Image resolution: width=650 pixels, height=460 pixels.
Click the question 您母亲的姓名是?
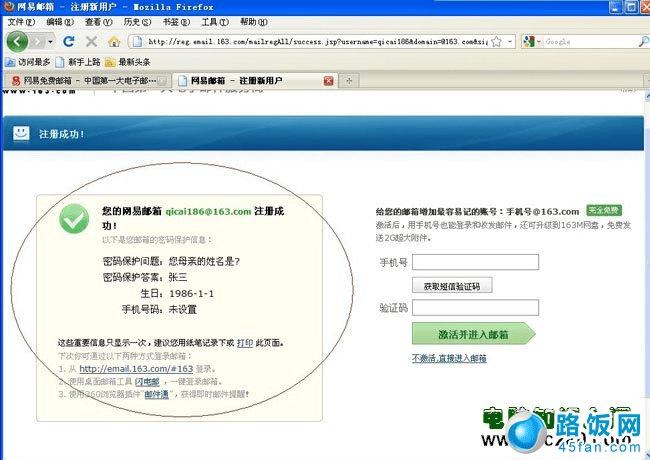click(x=204, y=261)
